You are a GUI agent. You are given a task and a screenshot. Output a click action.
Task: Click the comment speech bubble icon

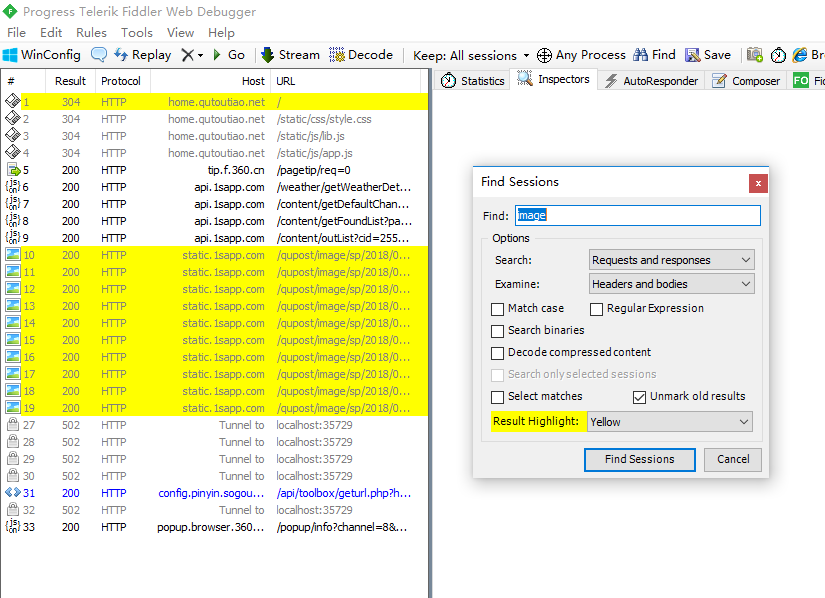99,55
